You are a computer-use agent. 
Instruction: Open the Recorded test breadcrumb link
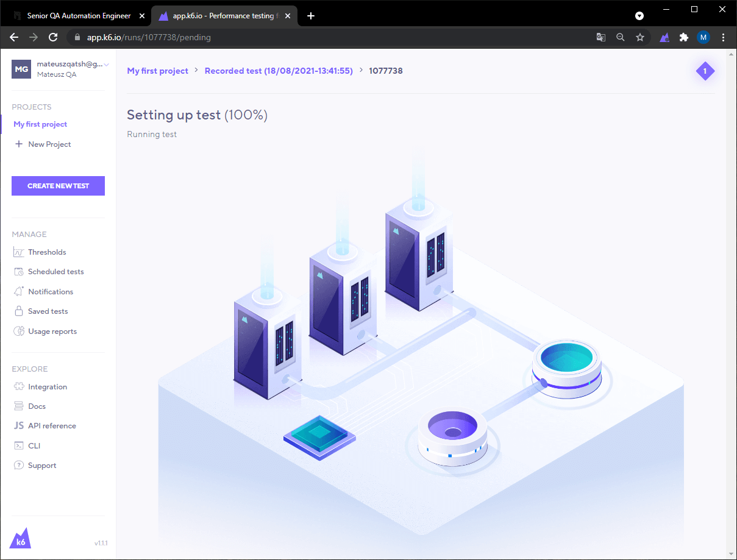[279, 71]
